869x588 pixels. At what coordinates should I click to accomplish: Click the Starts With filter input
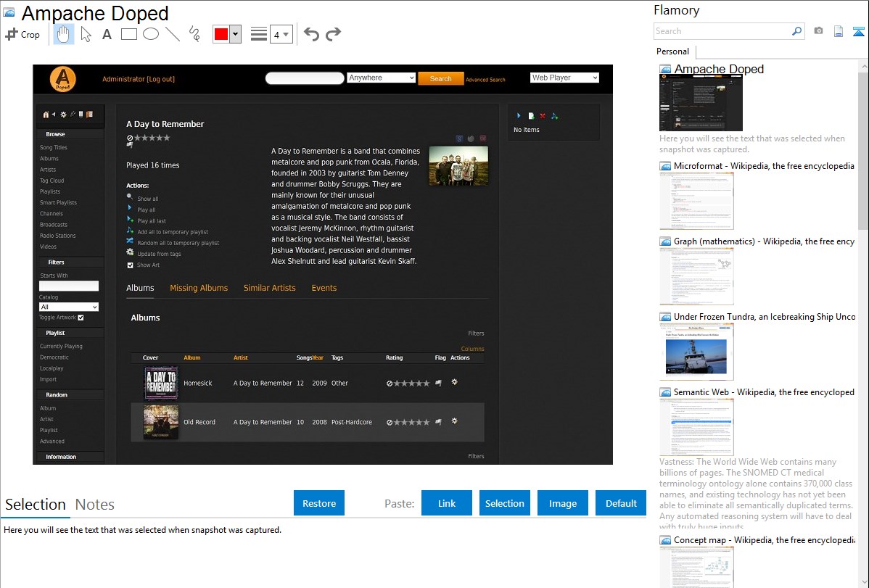69,286
